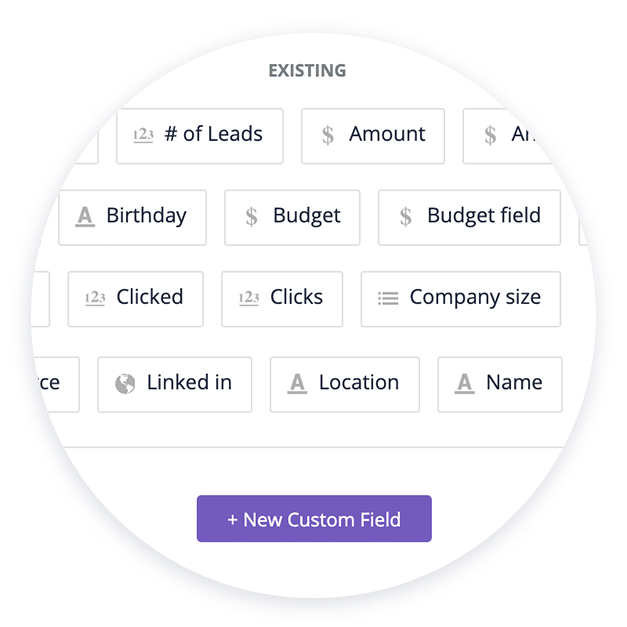The width and height of the screenshot is (627, 627).
Task: Select the # of Leads label
Action: point(214,135)
